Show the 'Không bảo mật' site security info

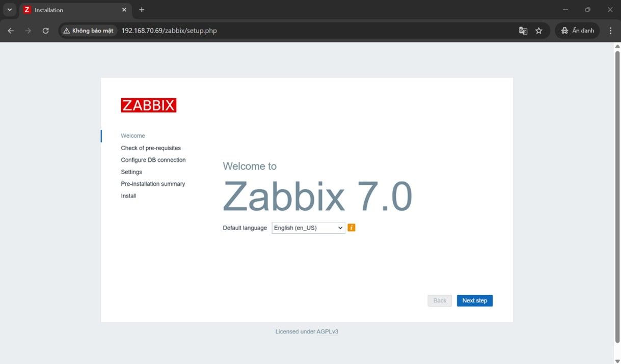tap(88, 31)
